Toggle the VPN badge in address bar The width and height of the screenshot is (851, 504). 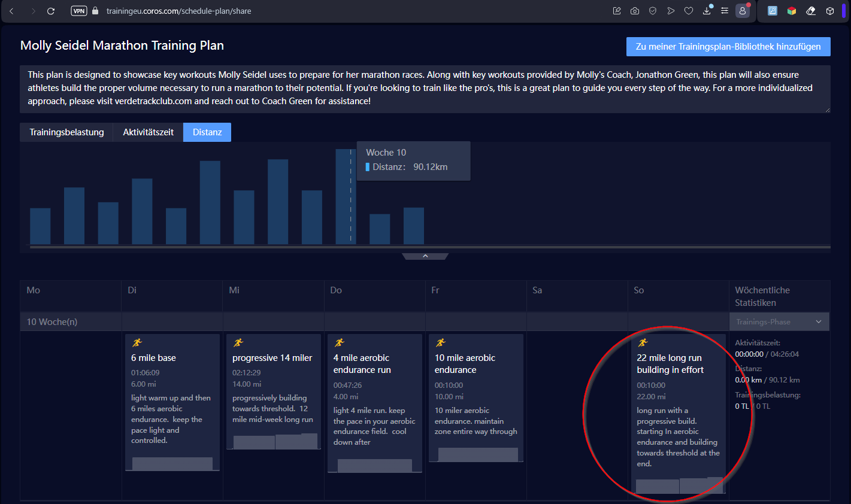[x=79, y=11]
